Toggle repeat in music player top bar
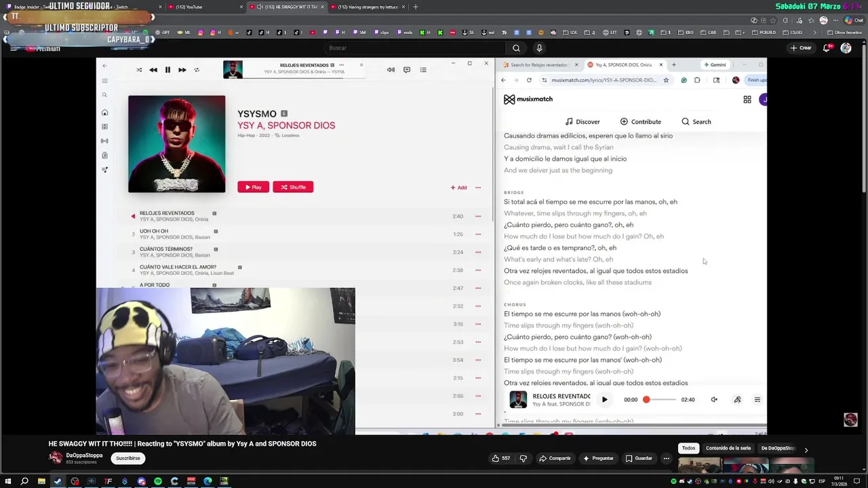868x488 pixels. [197, 70]
